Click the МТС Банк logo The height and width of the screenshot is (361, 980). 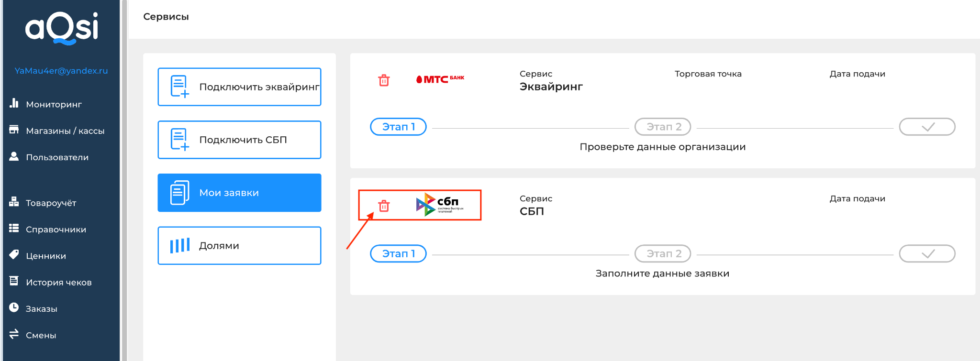pos(440,79)
